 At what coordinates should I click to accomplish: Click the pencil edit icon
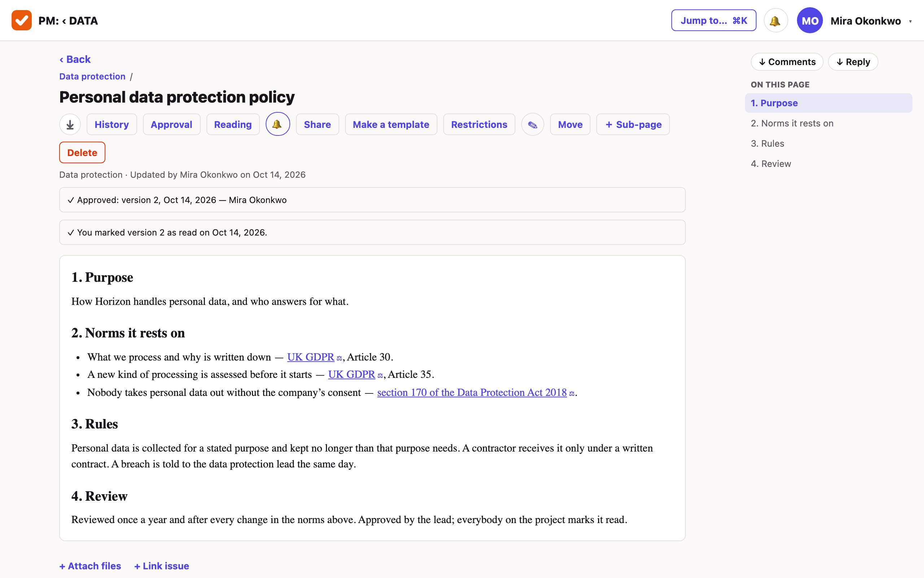(x=533, y=124)
